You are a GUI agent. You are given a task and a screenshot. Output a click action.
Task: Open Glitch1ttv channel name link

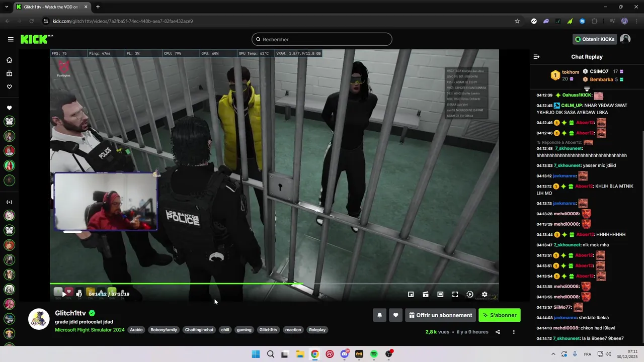click(70, 313)
